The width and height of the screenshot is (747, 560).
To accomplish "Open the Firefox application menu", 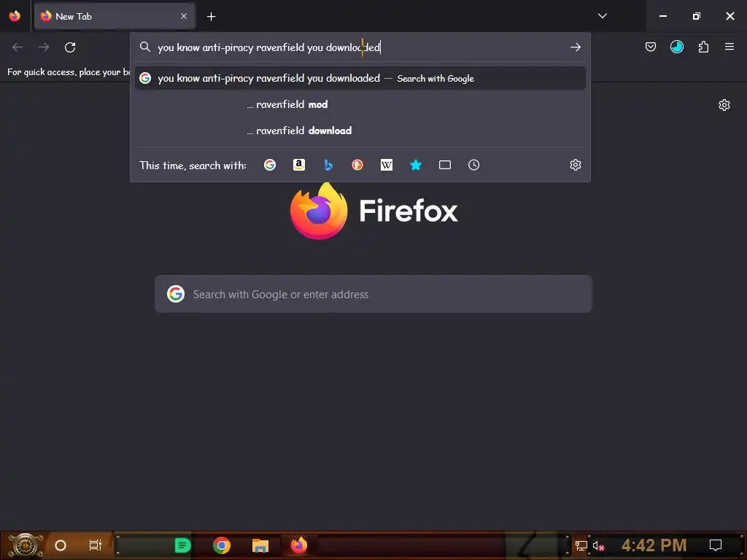I will tap(729, 47).
